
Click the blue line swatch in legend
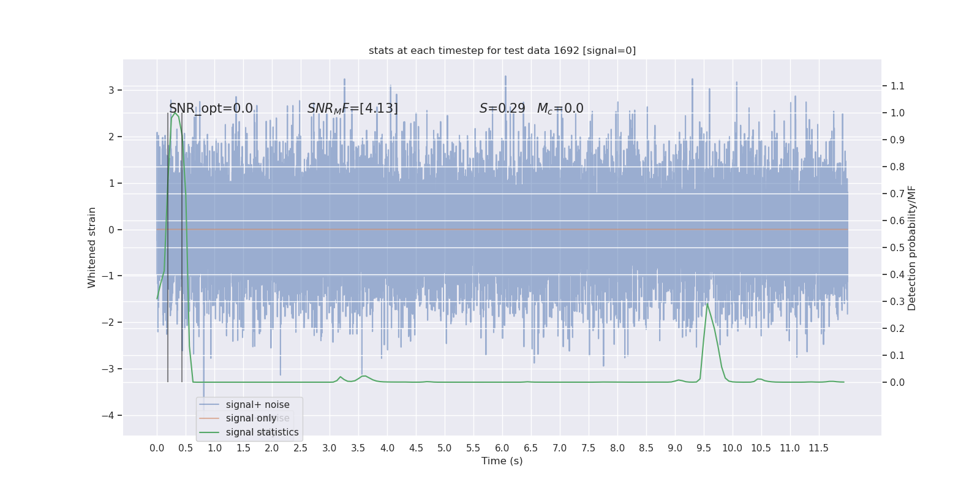[209, 405]
